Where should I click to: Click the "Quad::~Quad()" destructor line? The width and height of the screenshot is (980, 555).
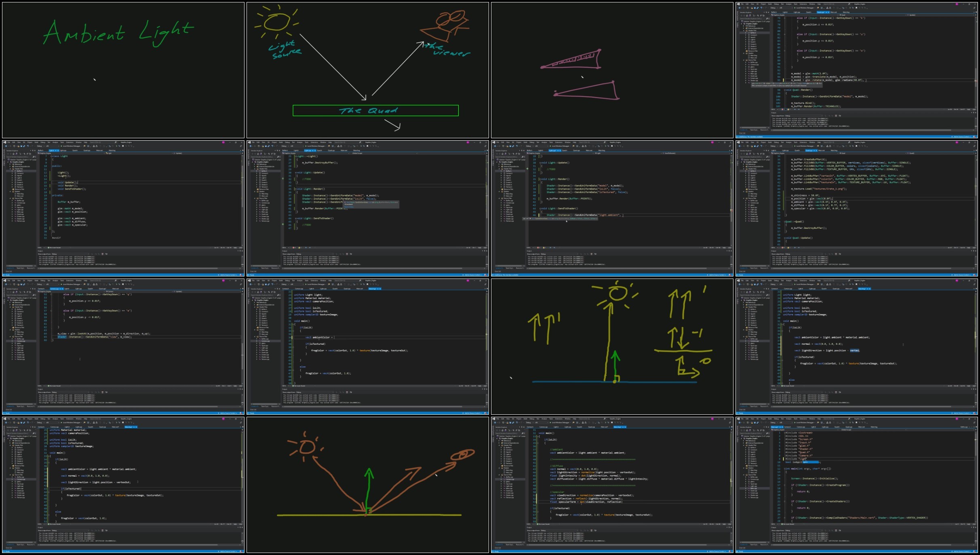[795, 222]
